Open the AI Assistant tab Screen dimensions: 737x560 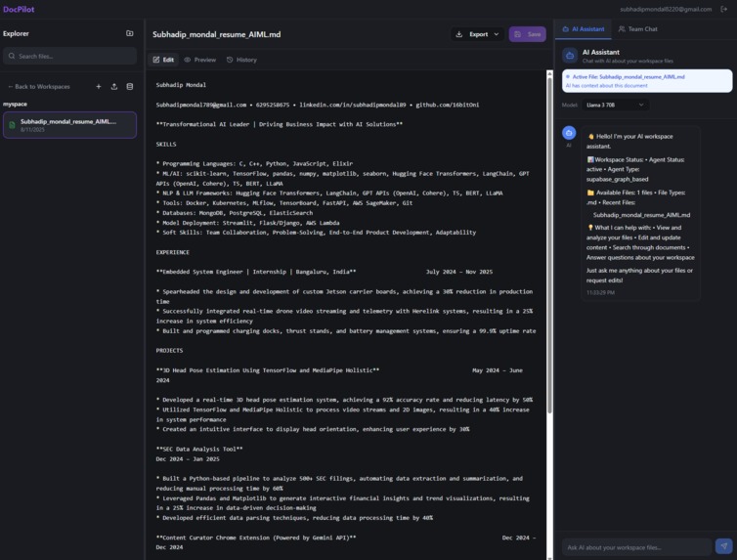[584, 29]
